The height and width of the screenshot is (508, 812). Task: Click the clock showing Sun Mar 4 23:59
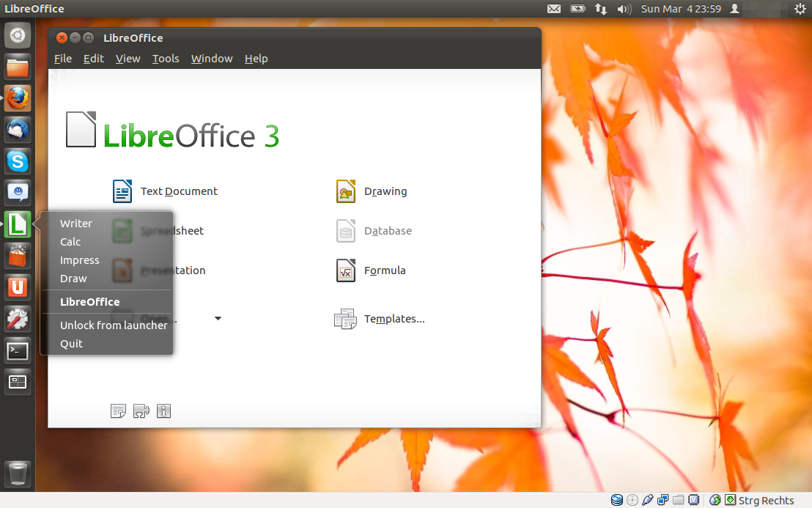[681, 9]
